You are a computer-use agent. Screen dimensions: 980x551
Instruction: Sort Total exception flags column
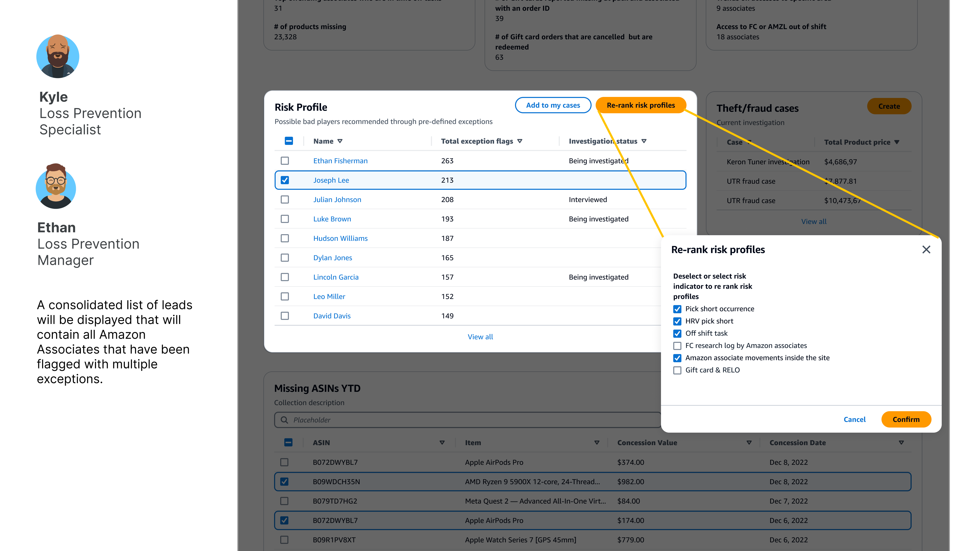pos(520,141)
